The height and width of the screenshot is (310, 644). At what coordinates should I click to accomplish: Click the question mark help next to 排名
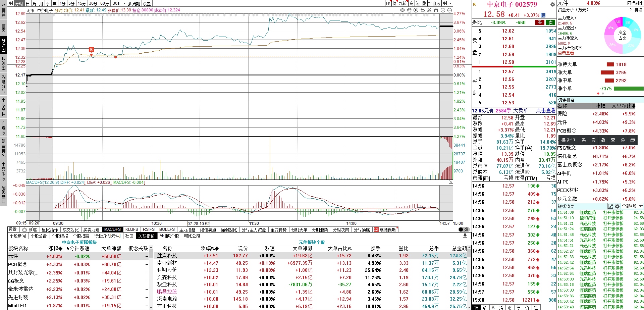pos(631,10)
